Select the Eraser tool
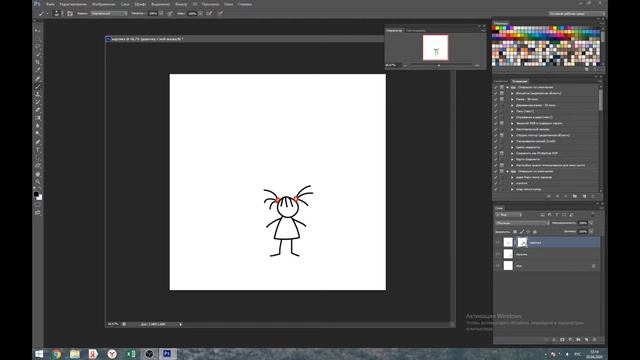The width and height of the screenshot is (640, 360). tap(38, 110)
